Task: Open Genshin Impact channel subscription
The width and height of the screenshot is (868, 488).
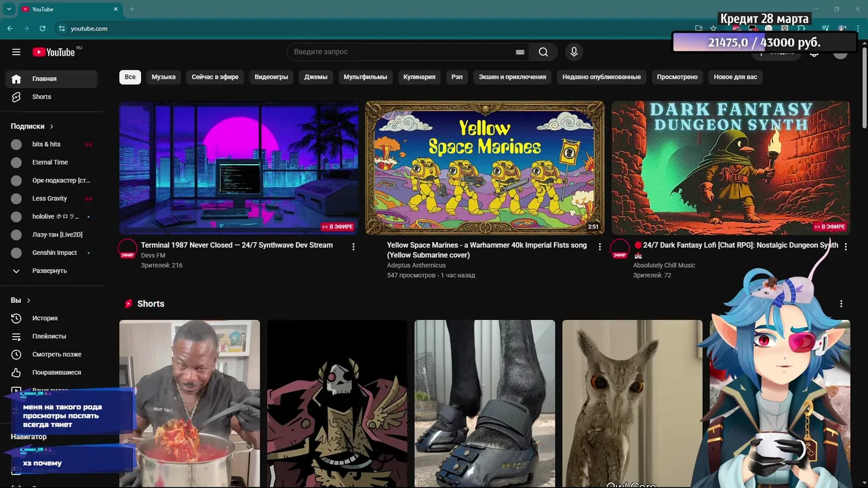Action: (52, 253)
